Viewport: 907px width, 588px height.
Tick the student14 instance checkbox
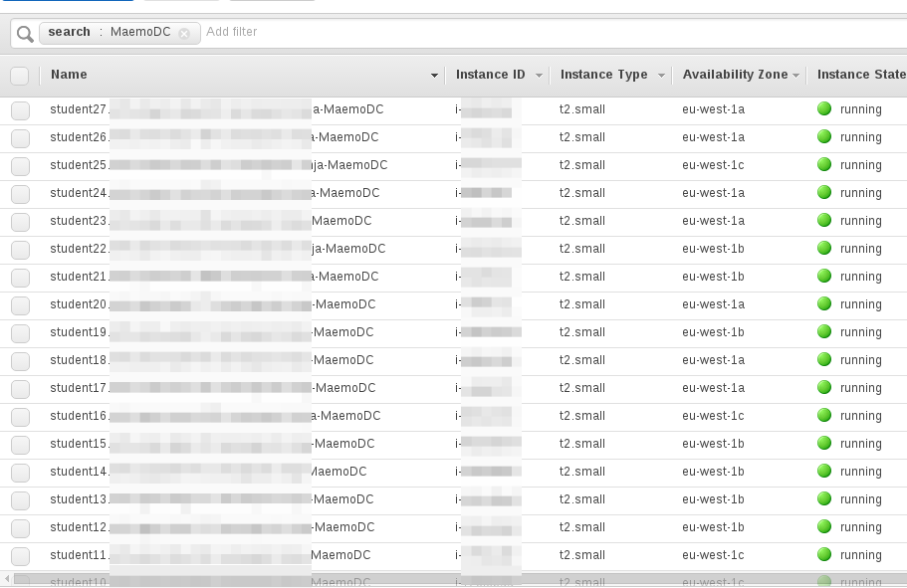click(x=20, y=473)
